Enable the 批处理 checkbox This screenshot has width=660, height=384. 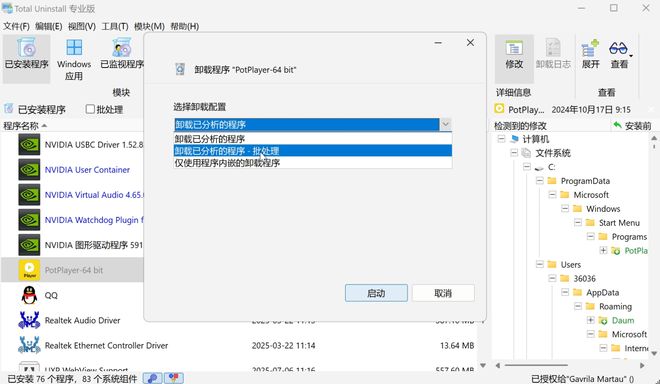coord(90,109)
